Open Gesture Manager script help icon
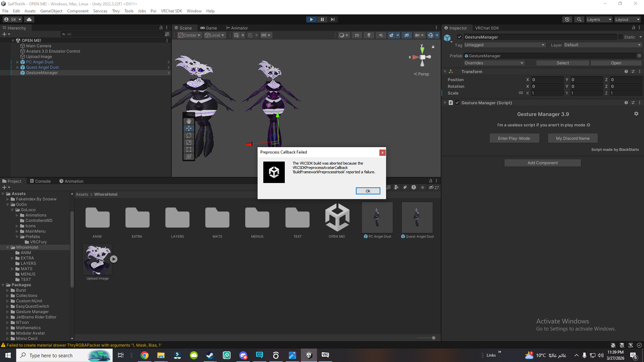Image resolution: width=644 pixels, height=362 pixels. [x=626, y=103]
